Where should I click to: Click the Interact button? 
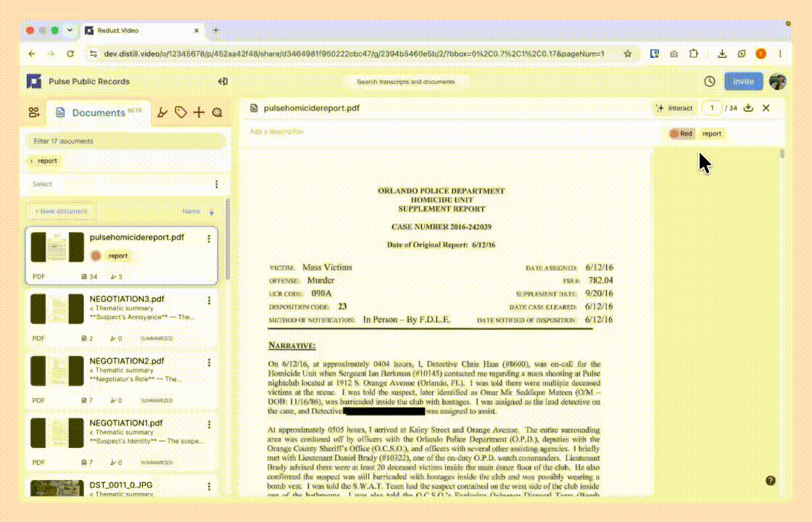point(674,108)
